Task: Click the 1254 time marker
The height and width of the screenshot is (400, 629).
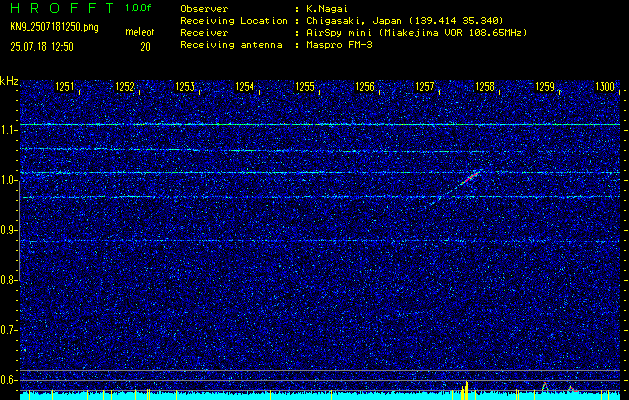Action: tap(245, 87)
